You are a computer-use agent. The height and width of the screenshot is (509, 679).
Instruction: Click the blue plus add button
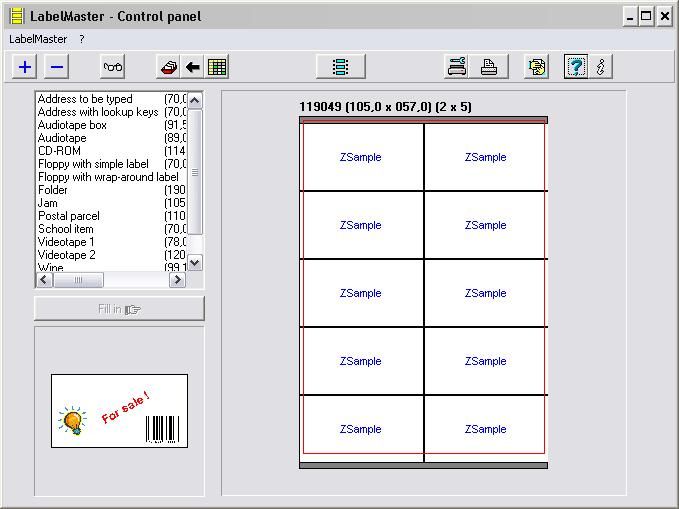coord(25,67)
